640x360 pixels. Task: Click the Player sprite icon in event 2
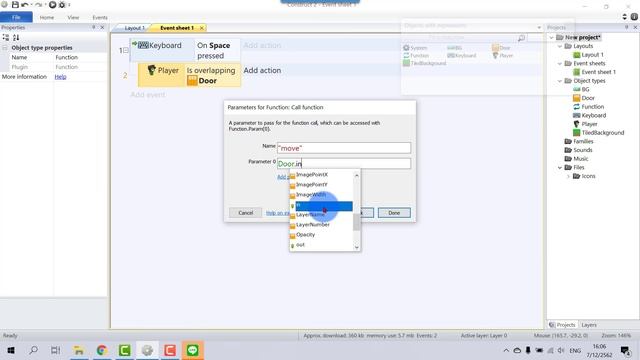tap(152, 70)
